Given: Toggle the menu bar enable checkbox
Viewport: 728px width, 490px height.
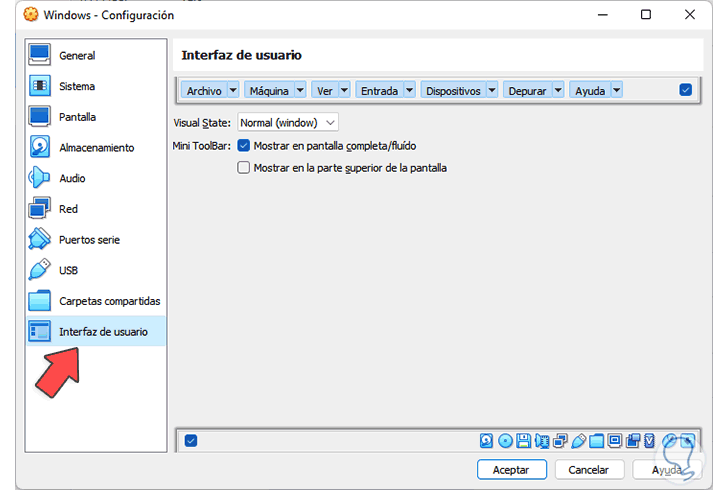Looking at the screenshot, I should [685, 90].
